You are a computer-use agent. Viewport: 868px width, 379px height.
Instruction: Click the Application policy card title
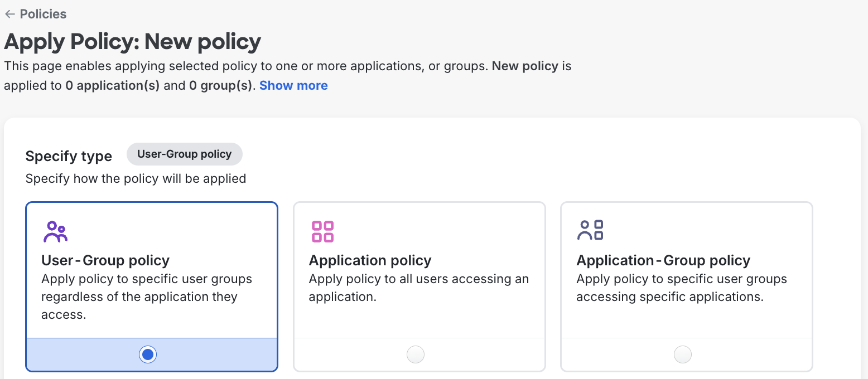370,260
